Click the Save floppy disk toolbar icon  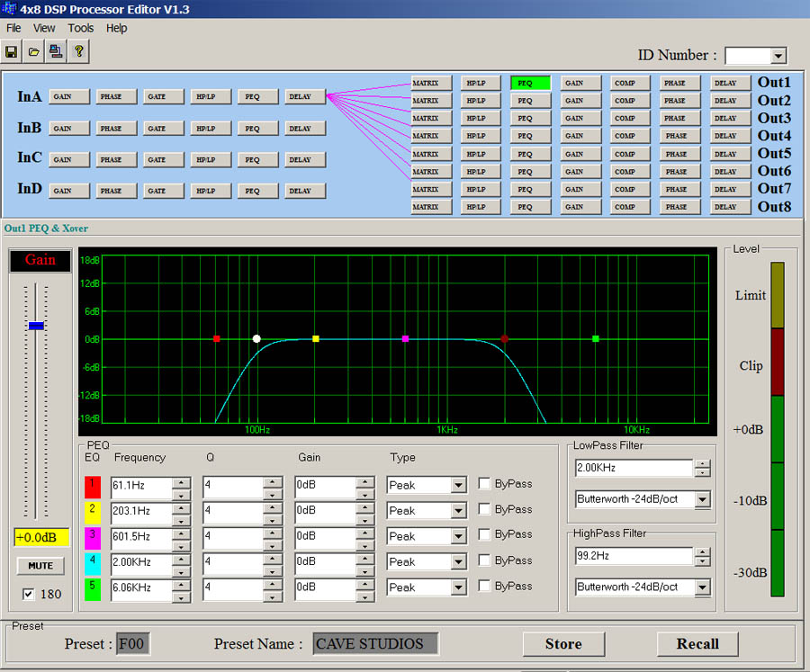click(x=13, y=51)
